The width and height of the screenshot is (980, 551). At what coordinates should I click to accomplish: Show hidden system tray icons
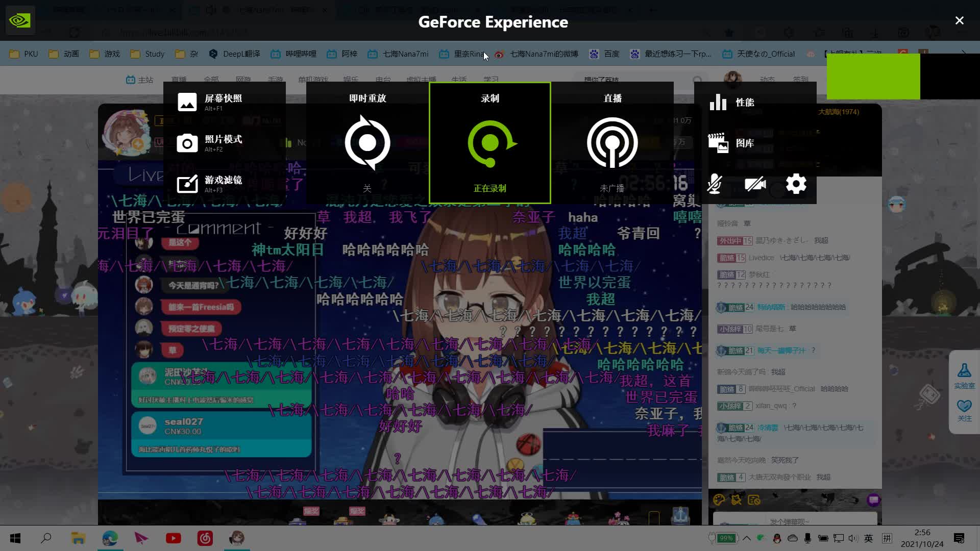pos(747,538)
